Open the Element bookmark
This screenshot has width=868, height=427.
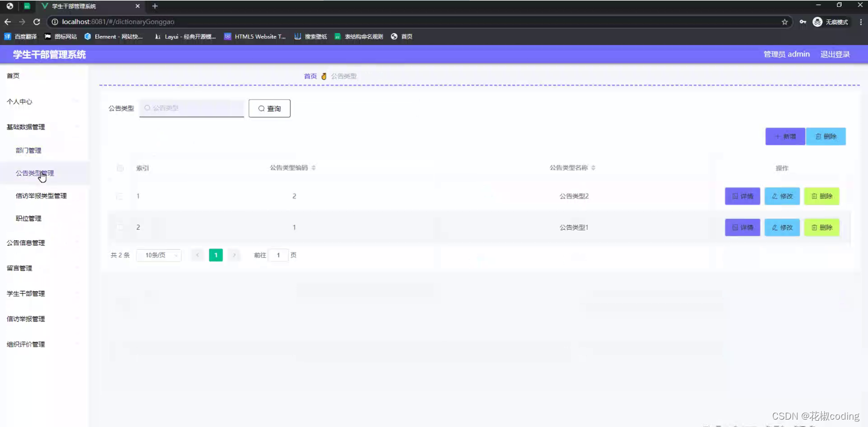[114, 36]
